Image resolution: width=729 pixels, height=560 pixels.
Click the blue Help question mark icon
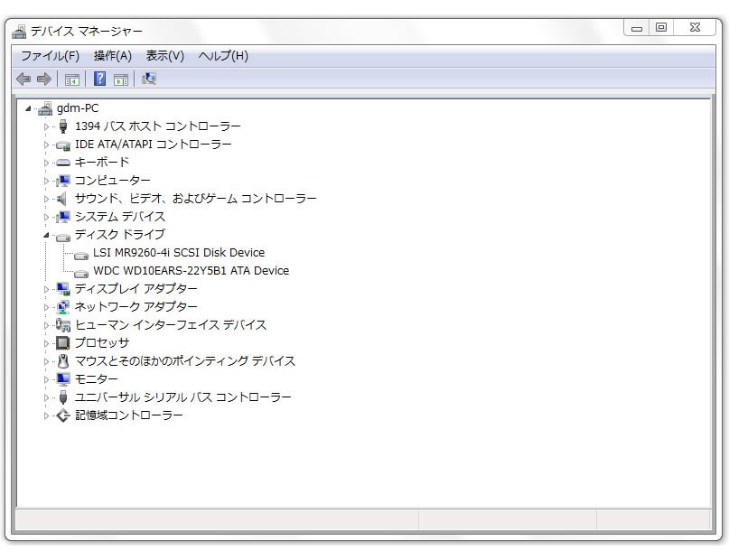tap(99, 79)
